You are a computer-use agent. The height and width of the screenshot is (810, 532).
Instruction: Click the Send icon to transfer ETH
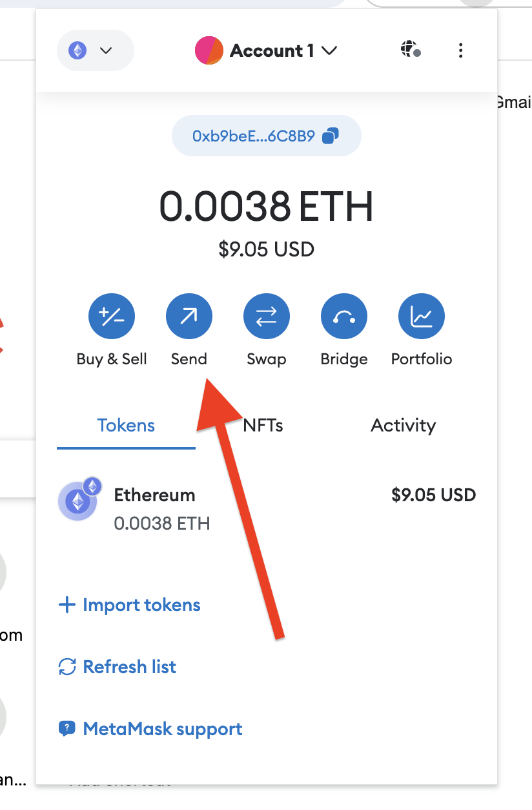click(x=189, y=316)
